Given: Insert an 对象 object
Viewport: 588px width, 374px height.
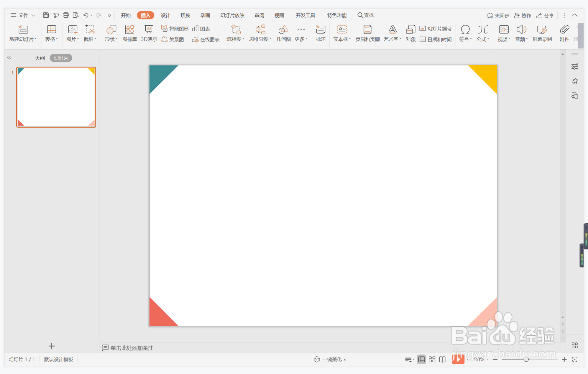Looking at the screenshot, I should [411, 34].
